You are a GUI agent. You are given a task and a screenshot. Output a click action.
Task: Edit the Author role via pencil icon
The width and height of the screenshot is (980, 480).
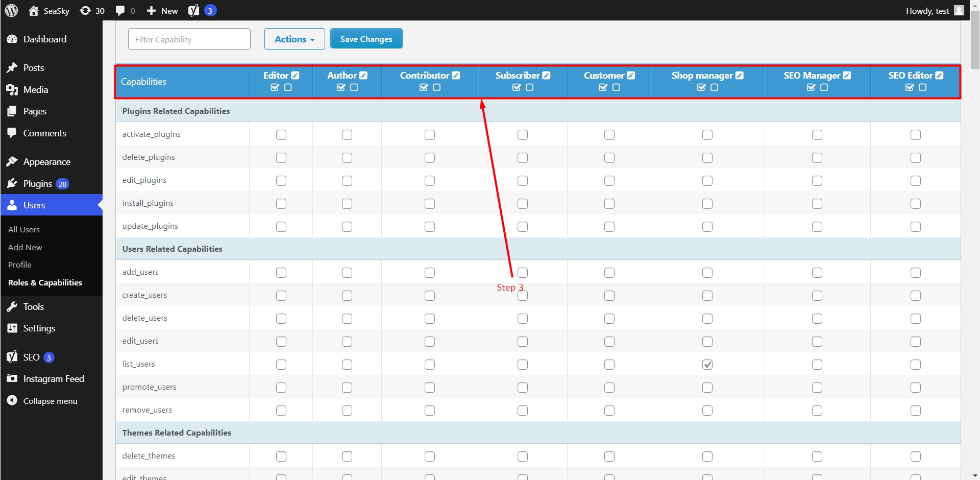tap(363, 75)
